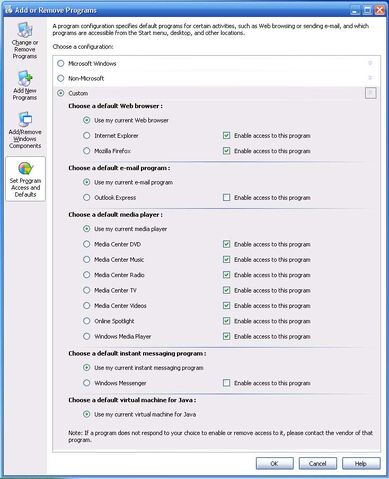Minimize the Add or Remove Programs window
Screen dimensions: 389x479
tap(355, 10)
